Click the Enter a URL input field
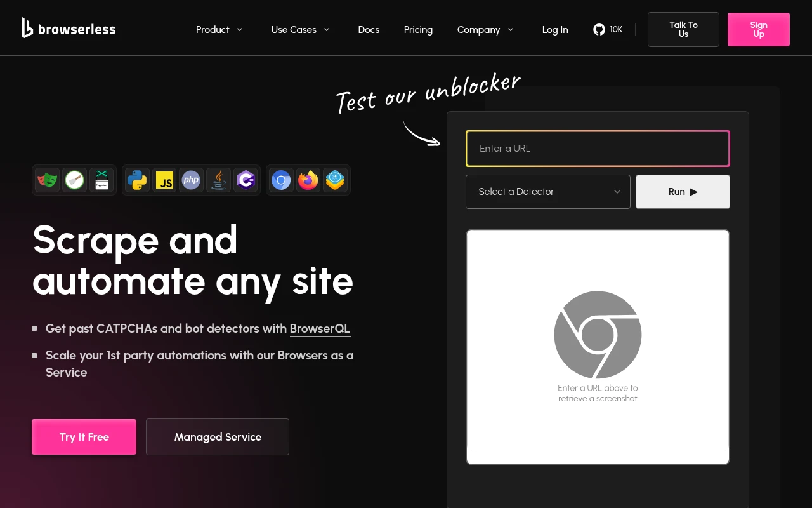Viewport: 812px width, 508px height. point(598,148)
